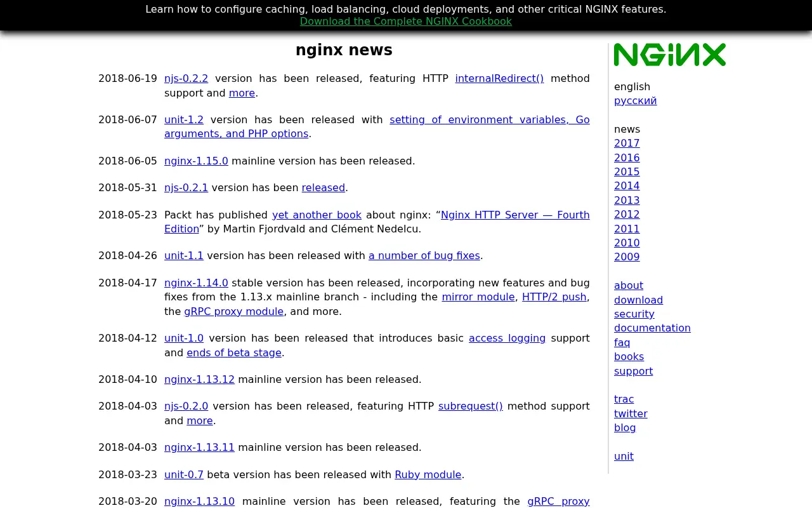Open the books link in sidebar
The height and width of the screenshot is (508, 812).
coord(629,356)
